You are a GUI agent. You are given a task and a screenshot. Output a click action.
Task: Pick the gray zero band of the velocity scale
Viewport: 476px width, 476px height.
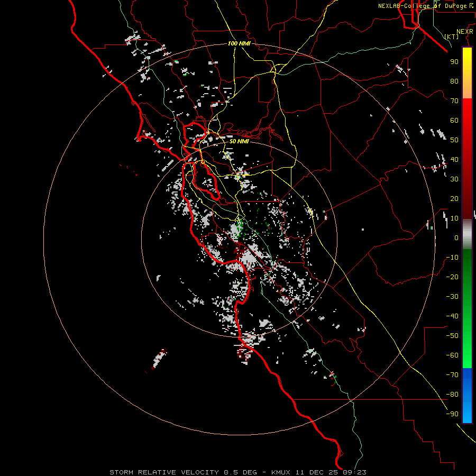pos(467,234)
